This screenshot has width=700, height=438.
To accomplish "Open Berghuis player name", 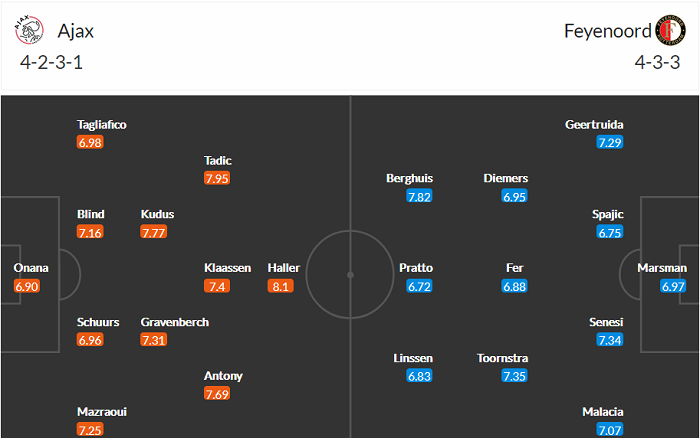I will coord(408,178).
